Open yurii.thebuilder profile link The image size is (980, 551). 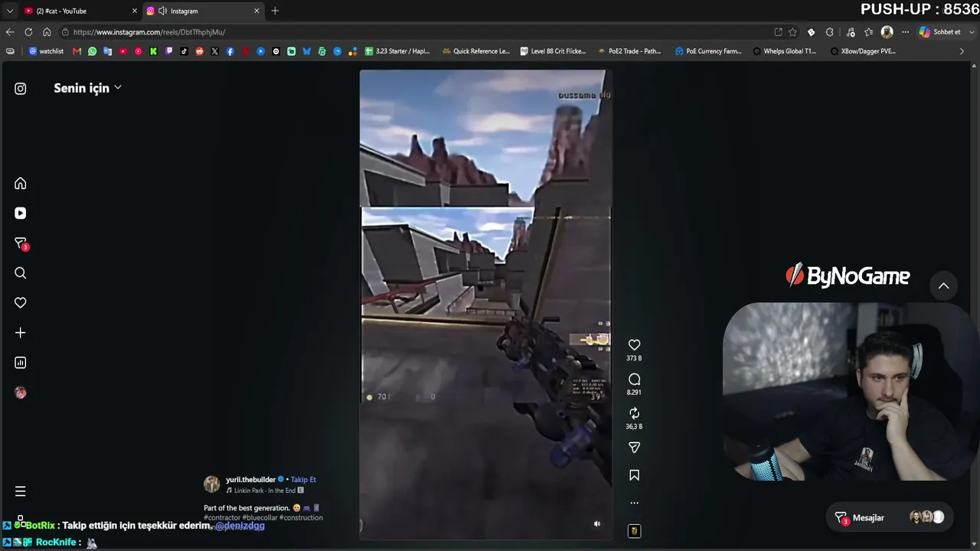click(250, 480)
